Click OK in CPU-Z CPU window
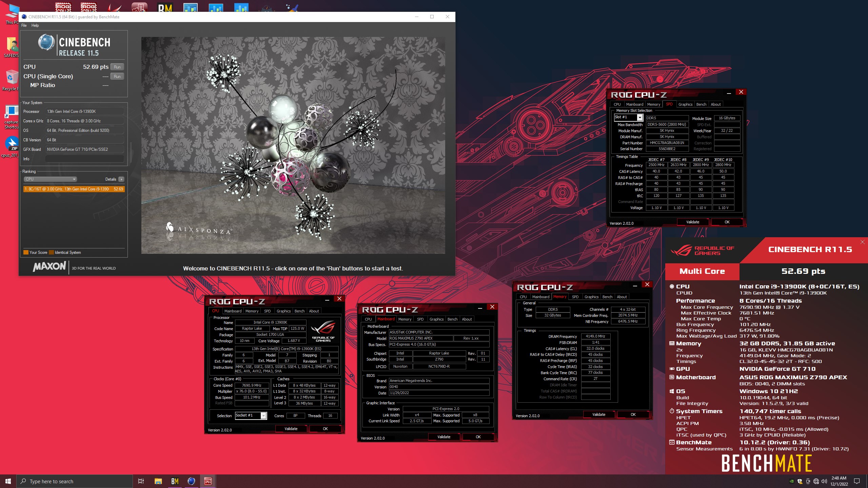The height and width of the screenshot is (488, 868). pos(325,429)
